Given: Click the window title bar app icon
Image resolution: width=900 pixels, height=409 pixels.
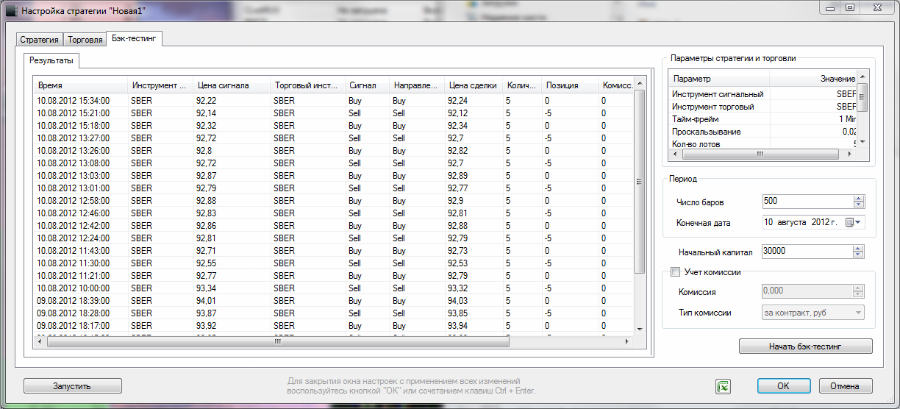Looking at the screenshot, I should [11, 10].
